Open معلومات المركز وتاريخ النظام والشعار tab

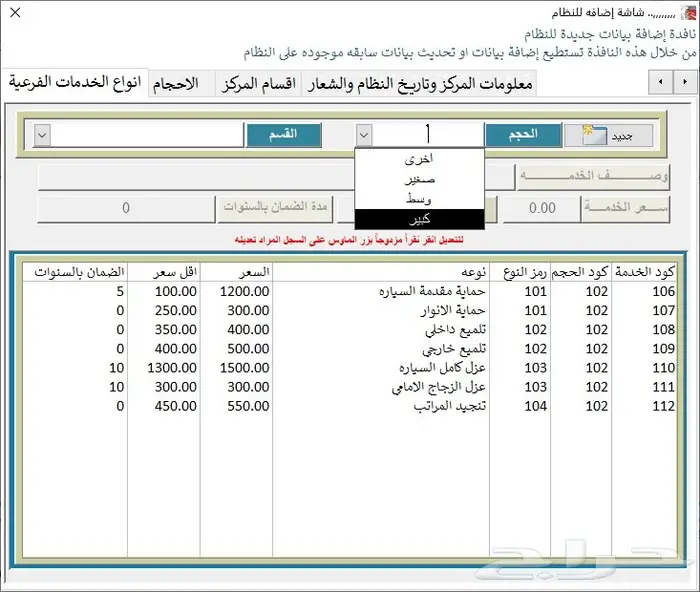tap(420, 84)
